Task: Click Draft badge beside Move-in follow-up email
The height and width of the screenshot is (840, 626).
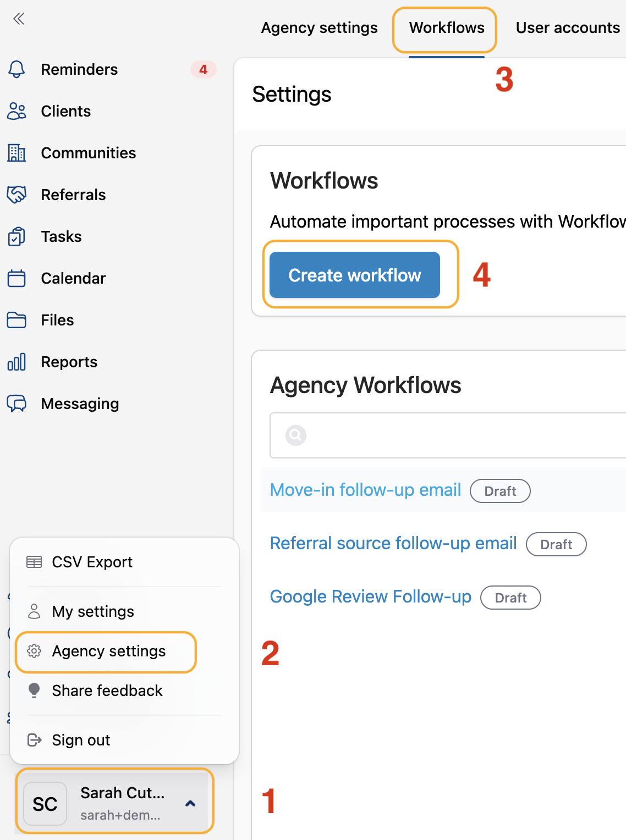Action: [x=500, y=491]
